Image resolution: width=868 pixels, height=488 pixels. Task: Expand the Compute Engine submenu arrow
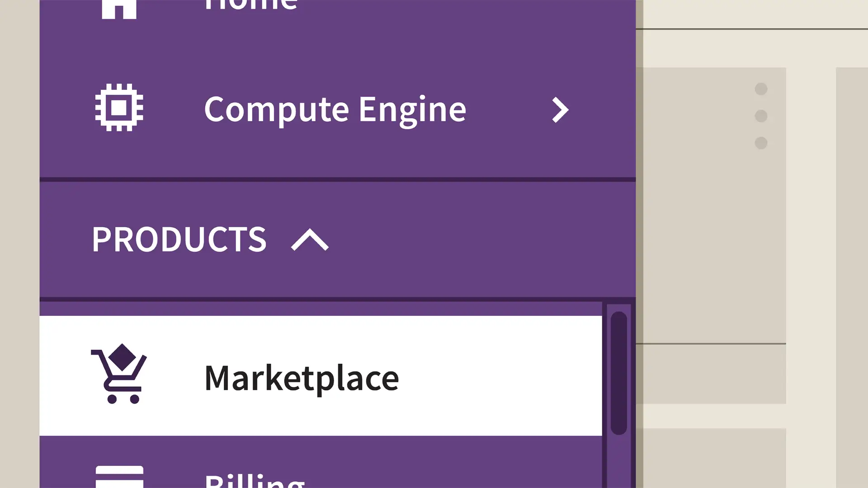coord(560,110)
